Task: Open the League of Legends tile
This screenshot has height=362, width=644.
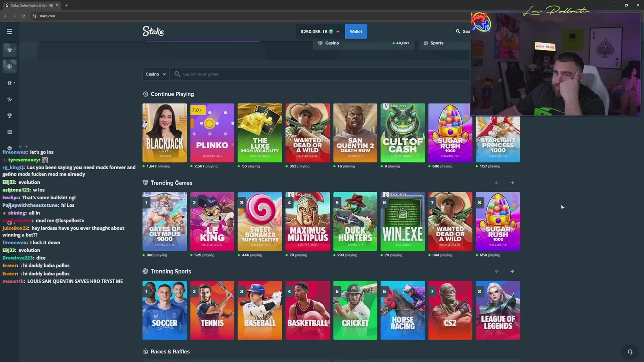Action: coord(498,310)
